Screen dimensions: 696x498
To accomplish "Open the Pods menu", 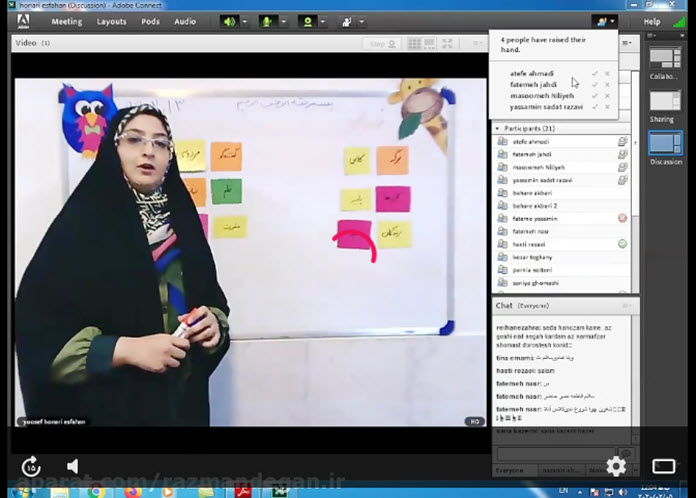I will point(150,21).
